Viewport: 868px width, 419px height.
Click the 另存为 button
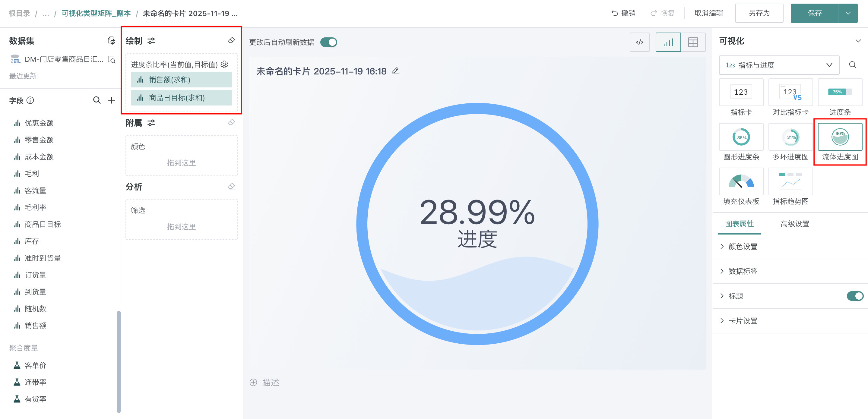tap(759, 13)
